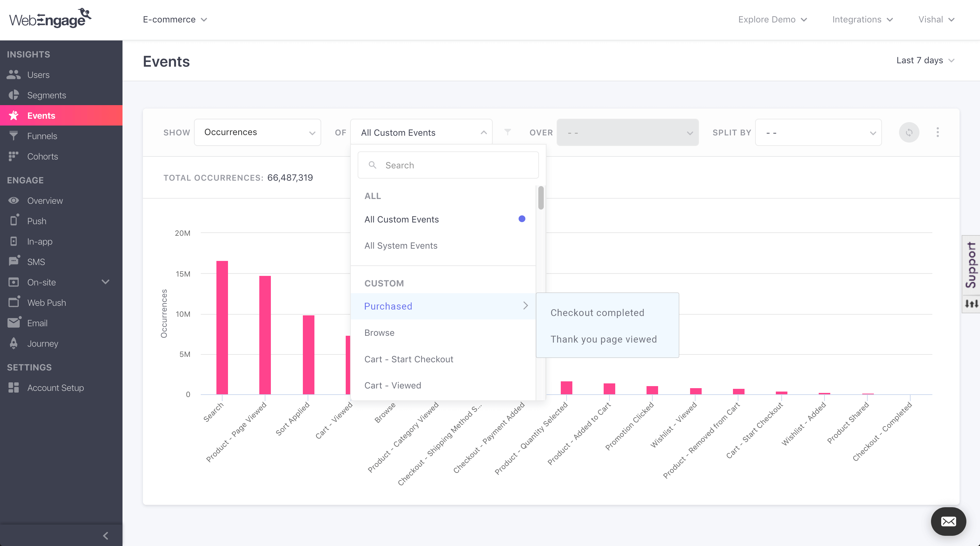Expand the On-site sidebar submenu
The width and height of the screenshot is (980, 546).
pyautogui.click(x=105, y=282)
